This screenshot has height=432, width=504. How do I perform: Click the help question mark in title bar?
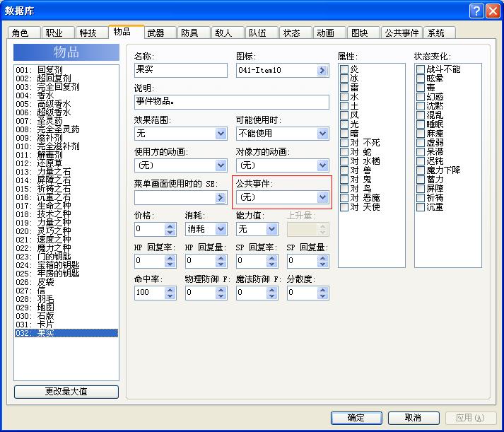pos(476,11)
